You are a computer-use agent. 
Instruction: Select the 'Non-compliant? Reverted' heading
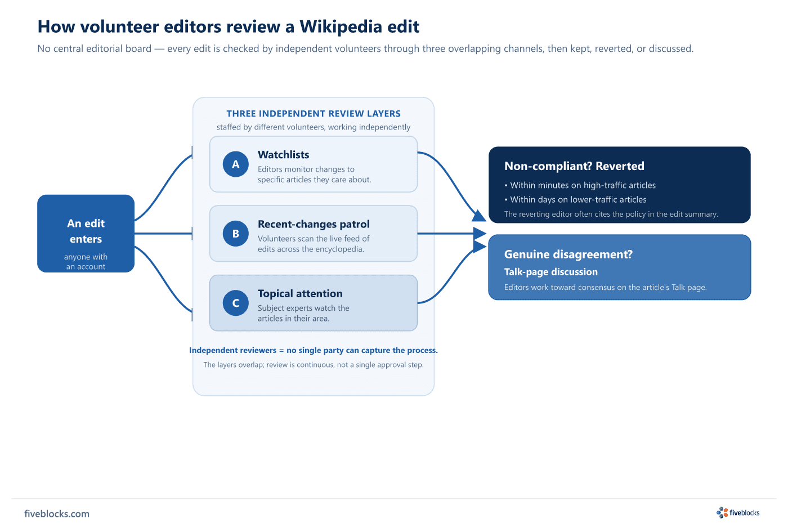click(x=574, y=166)
